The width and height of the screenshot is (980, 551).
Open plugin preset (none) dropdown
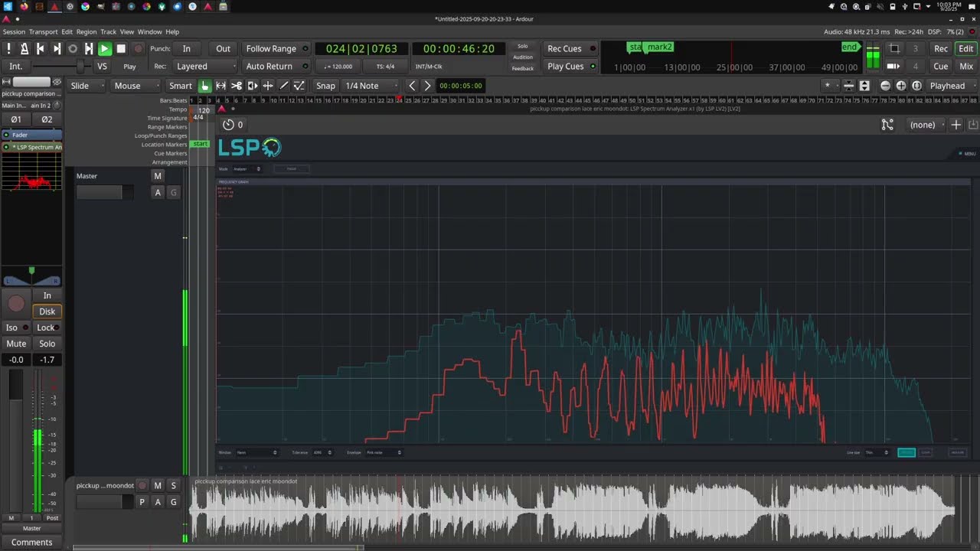(x=926, y=125)
